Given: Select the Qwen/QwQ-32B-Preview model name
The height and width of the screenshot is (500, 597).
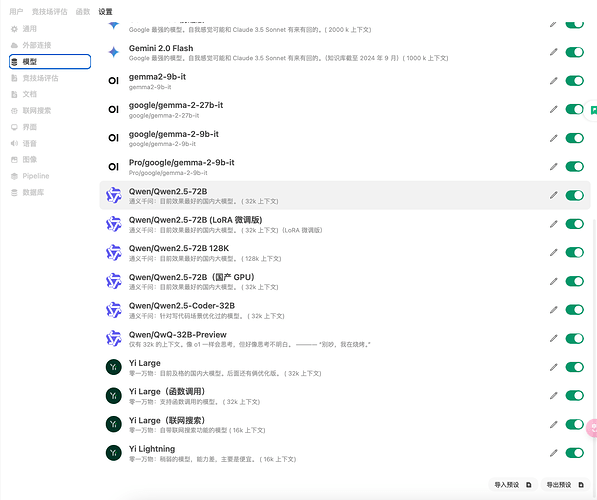Looking at the screenshot, I should (178, 335).
